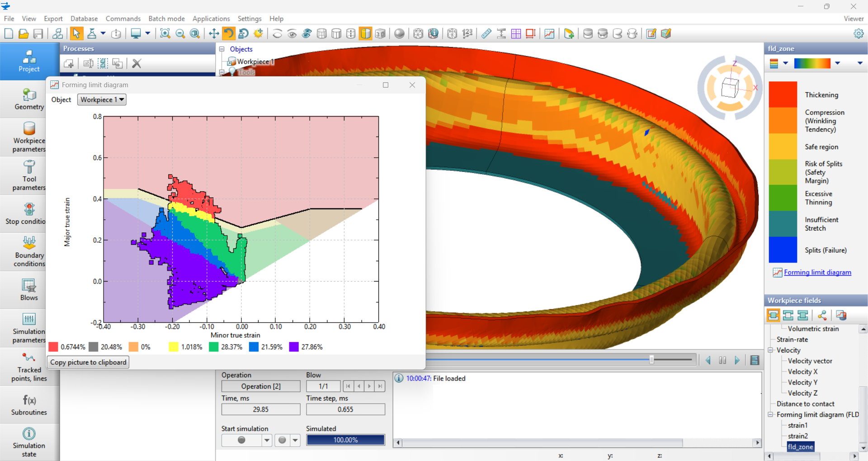Click the Forming limit diagram link

click(x=817, y=272)
